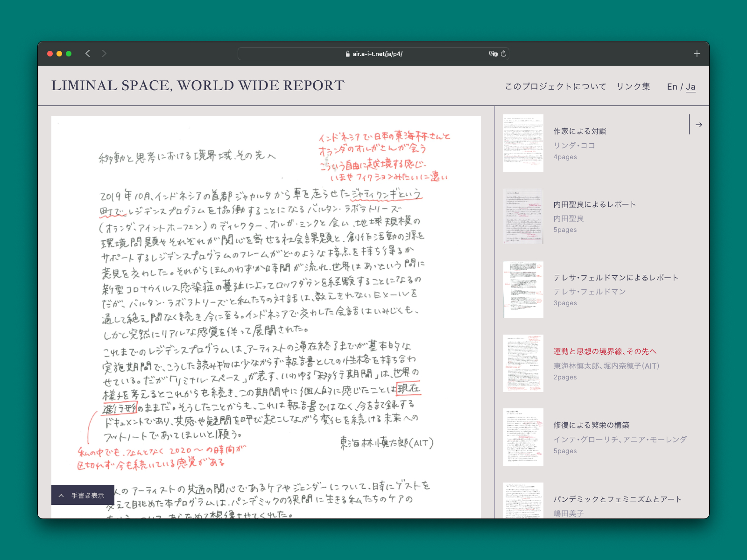
Task: Select 修復による繁栄の構築 thumbnail
Action: (523, 437)
